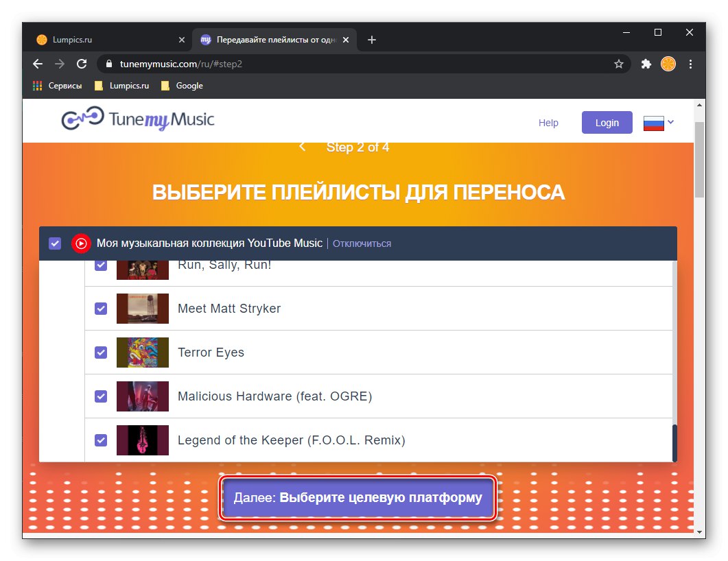Screen dimensions: 728x561
Task: Go to previous step with back chevron
Action: click(302, 147)
